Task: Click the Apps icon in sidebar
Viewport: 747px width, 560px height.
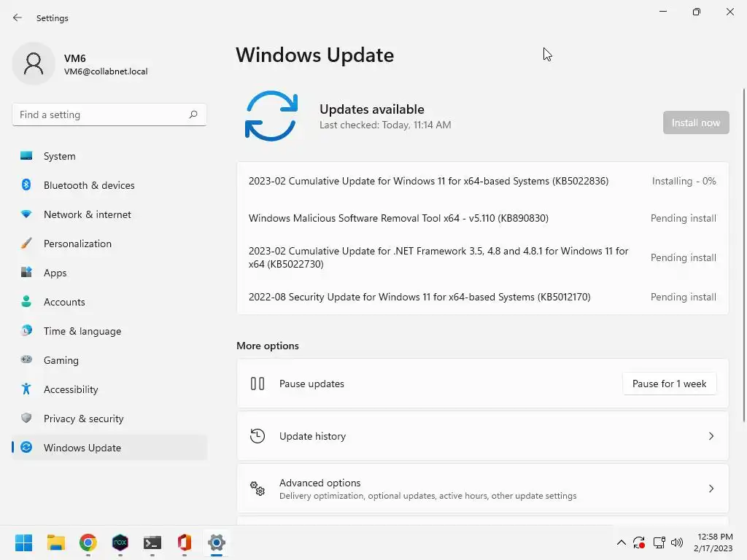Action: (26, 273)
